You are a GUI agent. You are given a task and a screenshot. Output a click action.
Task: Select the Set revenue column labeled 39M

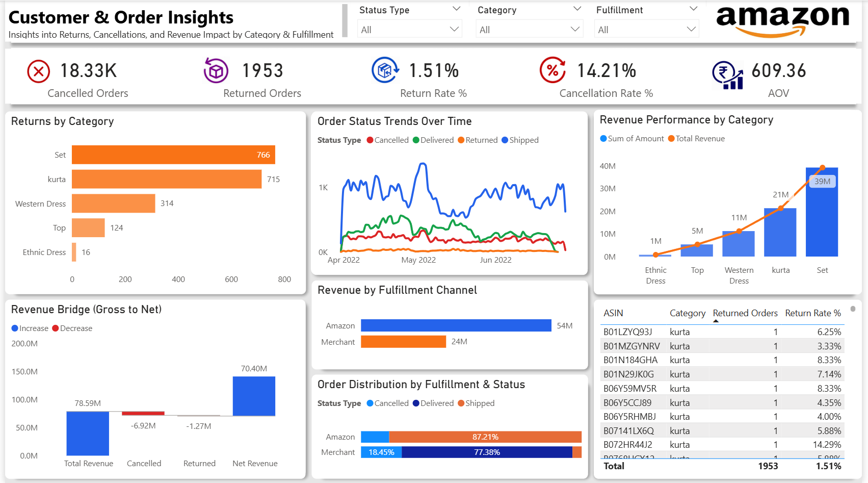point(822,212)
